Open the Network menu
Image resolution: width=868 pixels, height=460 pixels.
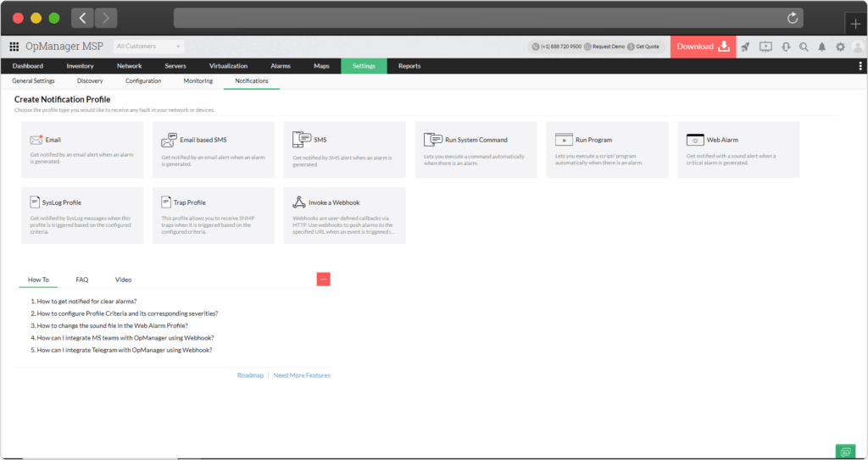click(130, 66)
